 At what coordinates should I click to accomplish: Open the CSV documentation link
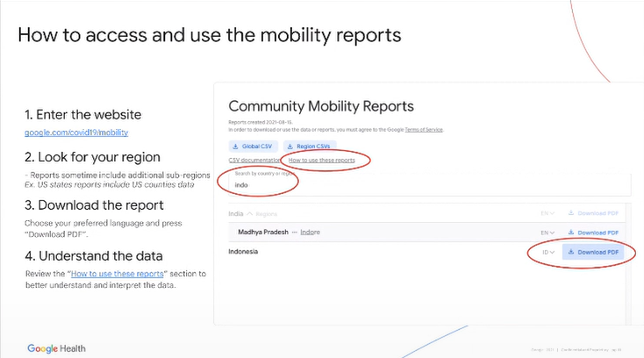tap(254, 160)
